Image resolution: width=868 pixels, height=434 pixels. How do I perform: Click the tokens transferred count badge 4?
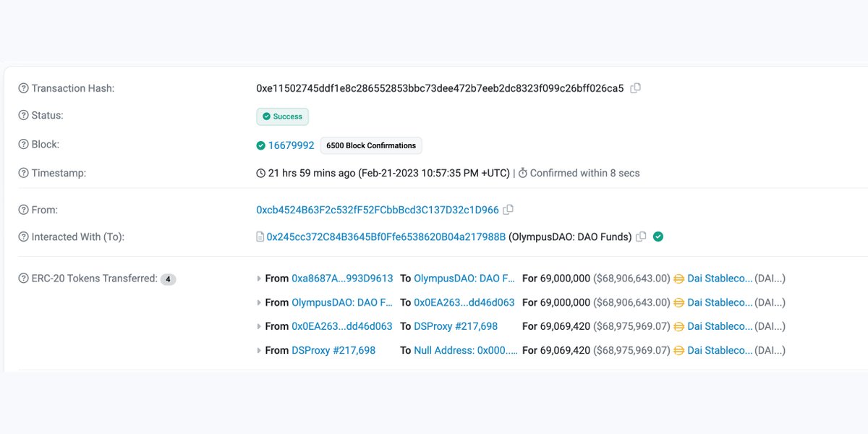point(168,279)
